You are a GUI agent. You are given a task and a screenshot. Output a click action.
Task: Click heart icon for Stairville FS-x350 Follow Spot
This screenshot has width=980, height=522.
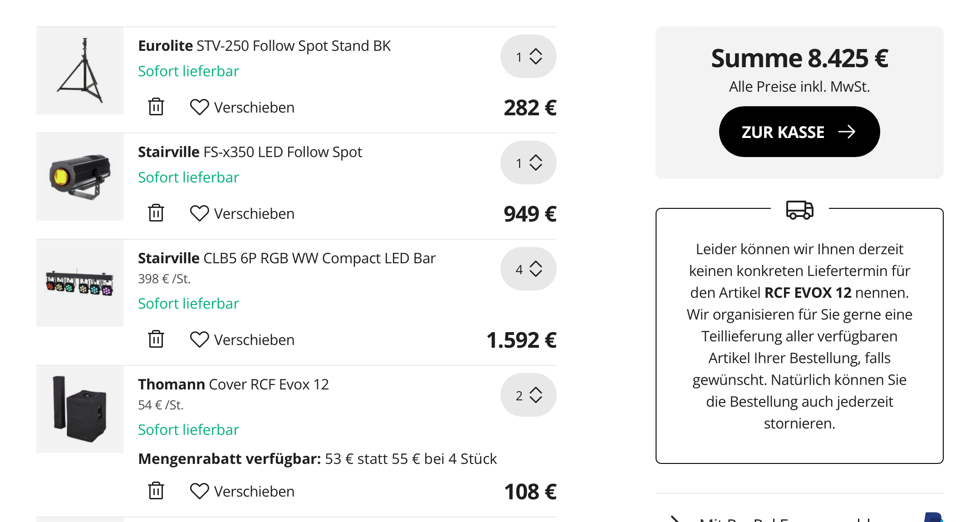click(x=199, y=213)
